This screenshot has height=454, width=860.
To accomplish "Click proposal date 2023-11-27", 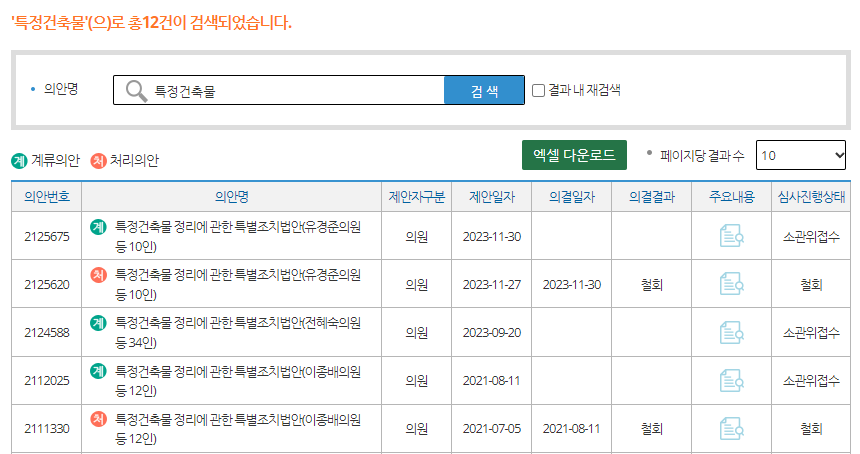I will coord(491,285).
